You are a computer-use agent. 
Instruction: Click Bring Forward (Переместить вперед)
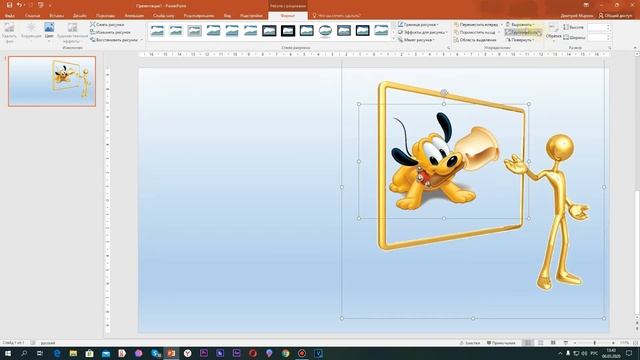pyautogui.click(x=476, y=24)
